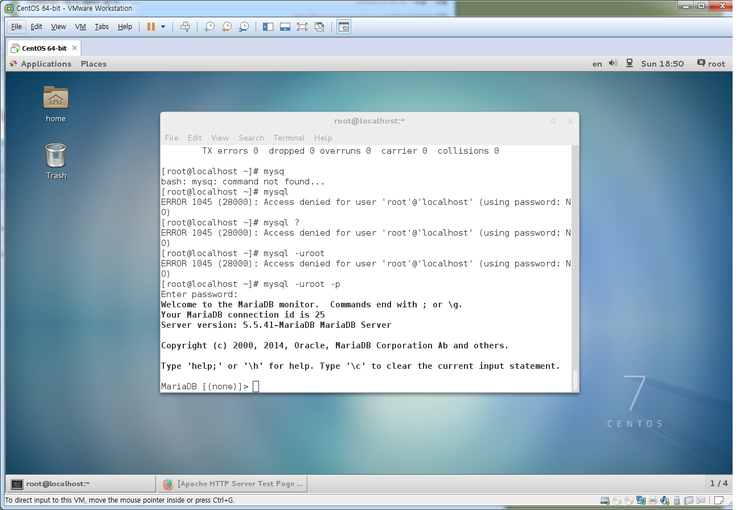Click the hard disk device status icon
Viewport: 740px width, 510px height.
(605, 501)
